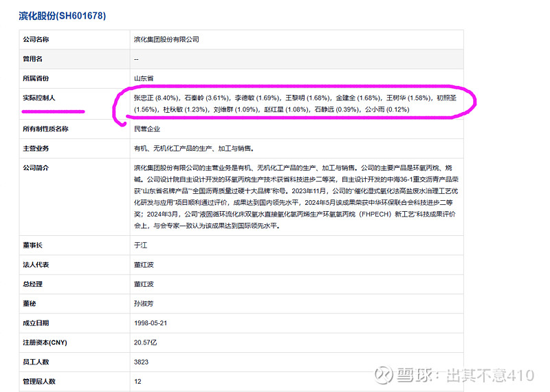Select the 管理层人数 label
The width and height of the screenshot is (550, 392).
(39, 382)
